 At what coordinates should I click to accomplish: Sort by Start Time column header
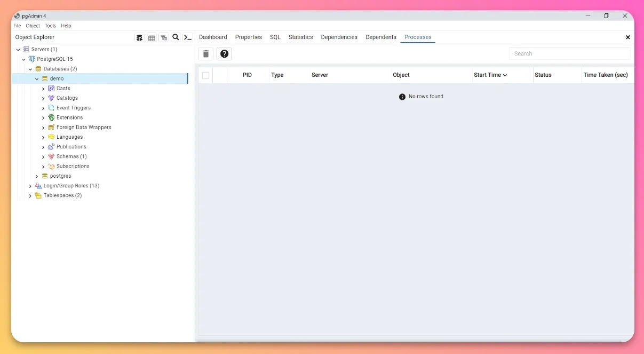click(x=490, y=75)
